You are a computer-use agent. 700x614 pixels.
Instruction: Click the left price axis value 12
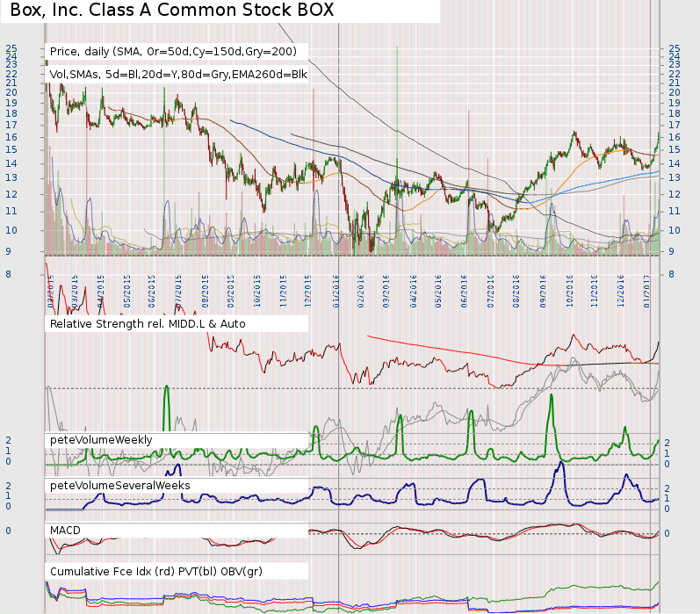click(x=11, y=194)
